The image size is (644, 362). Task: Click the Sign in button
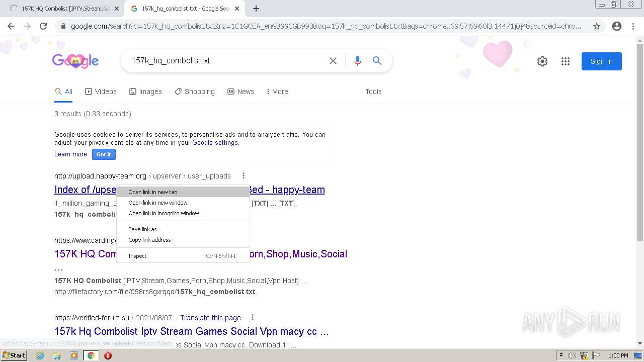(602, 61)
